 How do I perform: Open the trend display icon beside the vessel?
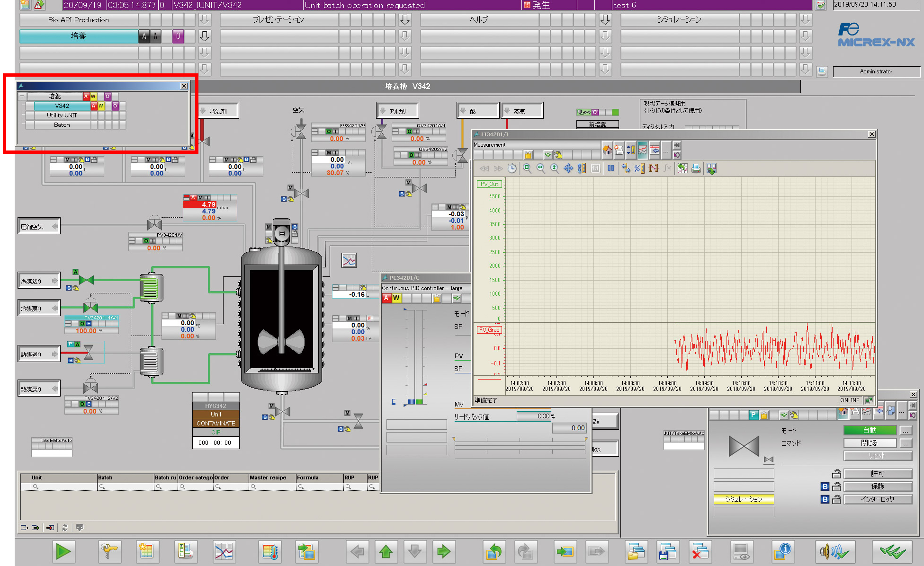[x=349, y=260]
